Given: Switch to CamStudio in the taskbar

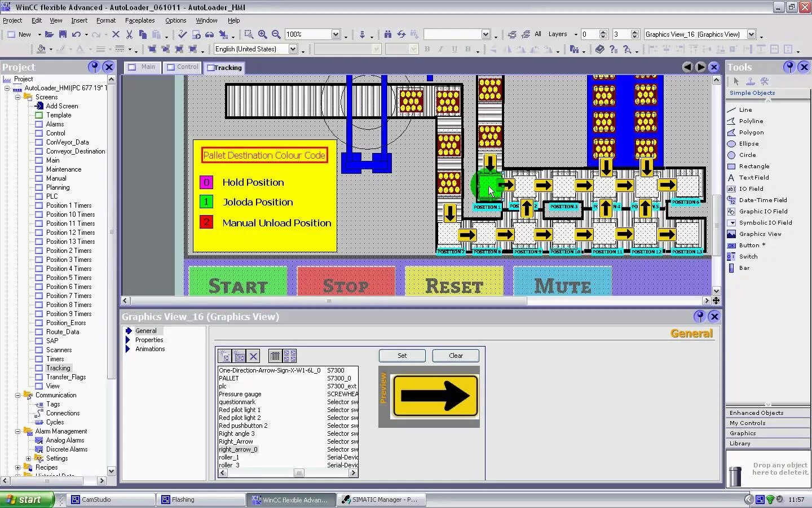Looking at the screenshot, I should pyautogui.click(x=112, y=500).
